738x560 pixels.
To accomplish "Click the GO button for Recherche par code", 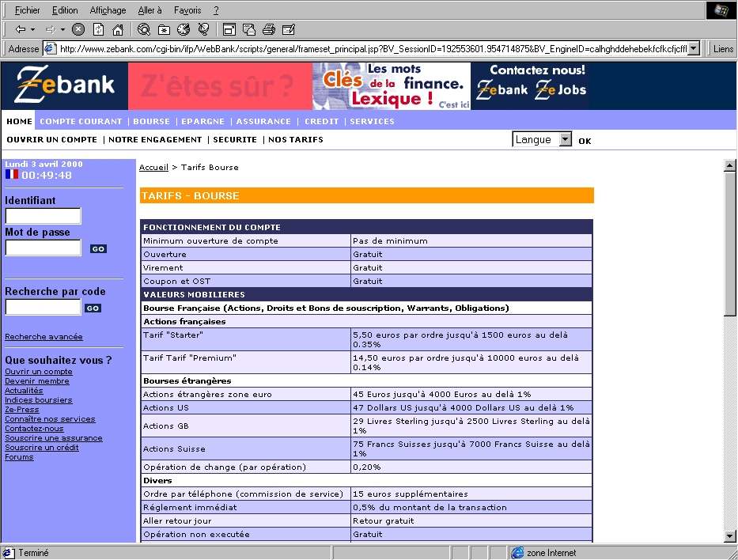I will (93, 308).
